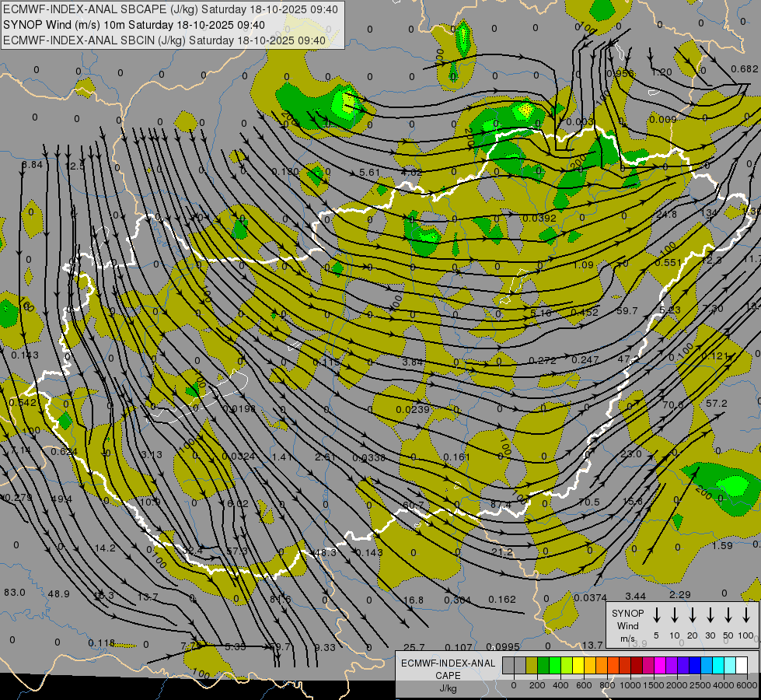Pick the dark red swatch at 1000

(637, 665)
